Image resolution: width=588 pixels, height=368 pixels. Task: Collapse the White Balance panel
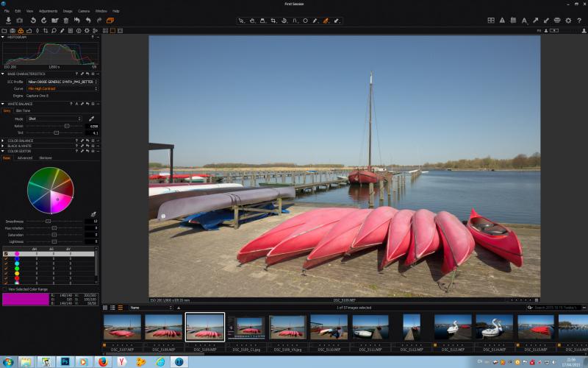point(3,104)
